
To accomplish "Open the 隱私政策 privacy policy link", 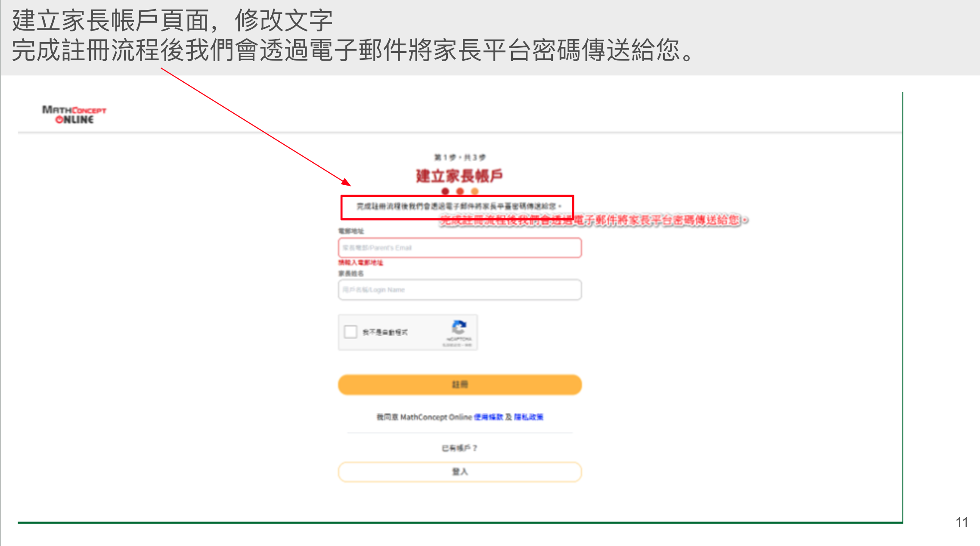I will 529,417.
